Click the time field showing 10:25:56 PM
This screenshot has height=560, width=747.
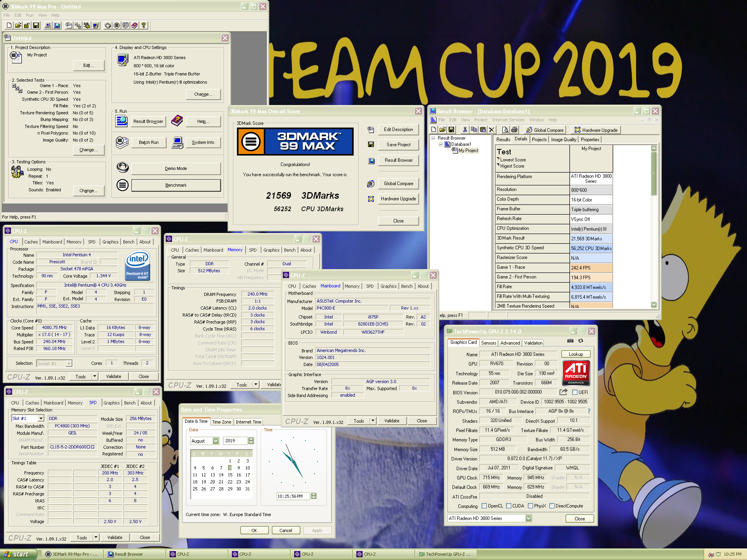coord(293,496)
